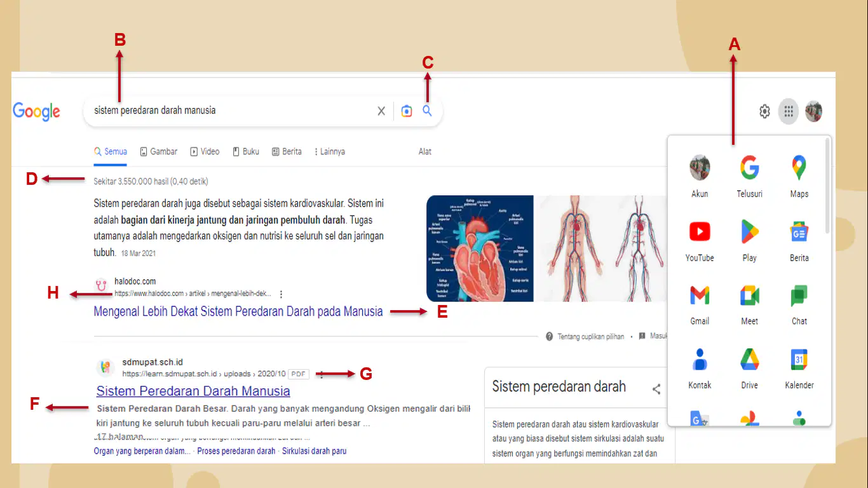This screenshot has height=488, width=868.
Task: Open the Sistem Peredaran Darah Manusia PDF link
Action: (x=193, y=391)
